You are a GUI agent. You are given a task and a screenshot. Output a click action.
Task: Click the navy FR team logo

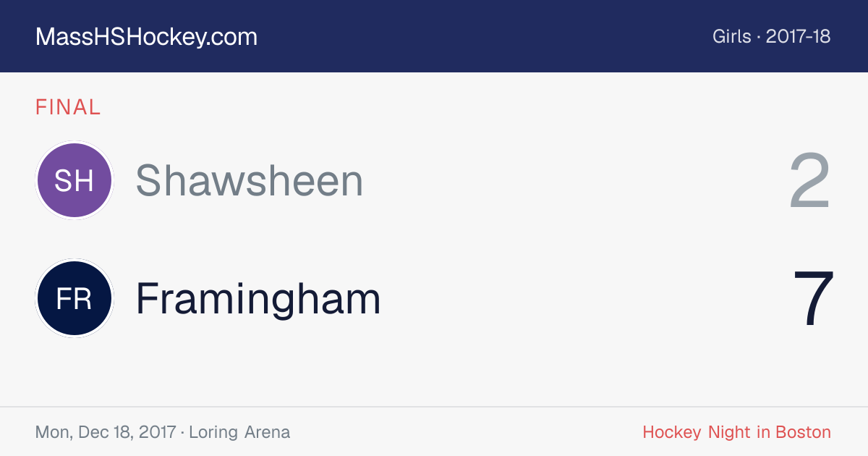click(75, 298)
